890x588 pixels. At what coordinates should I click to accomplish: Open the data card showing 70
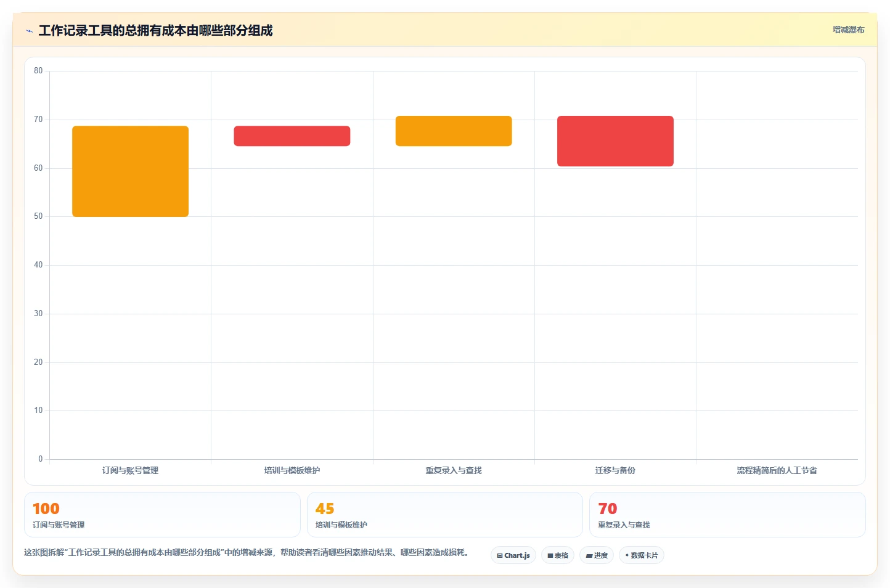tap(727, 515)
